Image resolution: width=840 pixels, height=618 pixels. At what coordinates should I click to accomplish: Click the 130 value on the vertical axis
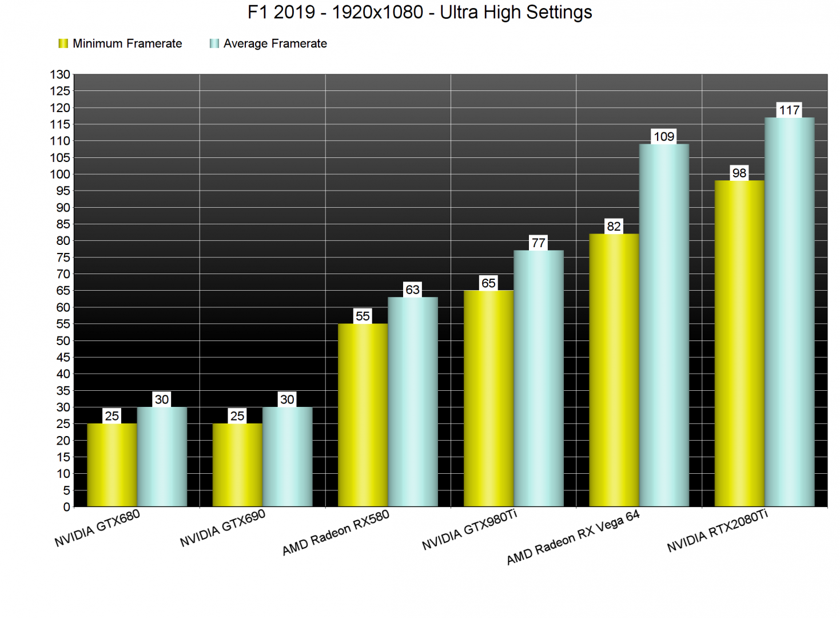pyautogui.click(x=60, y=74)
